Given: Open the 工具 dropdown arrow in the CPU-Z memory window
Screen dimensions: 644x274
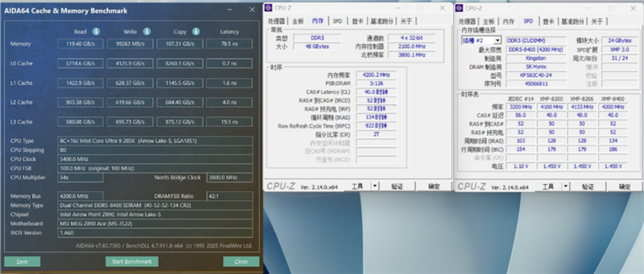Looking at the screenshot, I should (374, 186).
